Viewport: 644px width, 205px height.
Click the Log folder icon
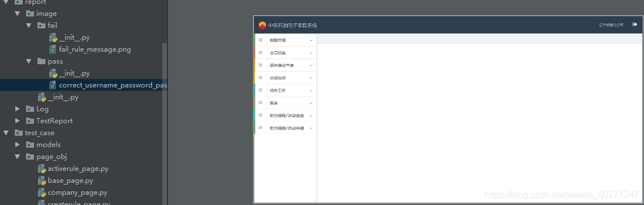pos(30,109)
